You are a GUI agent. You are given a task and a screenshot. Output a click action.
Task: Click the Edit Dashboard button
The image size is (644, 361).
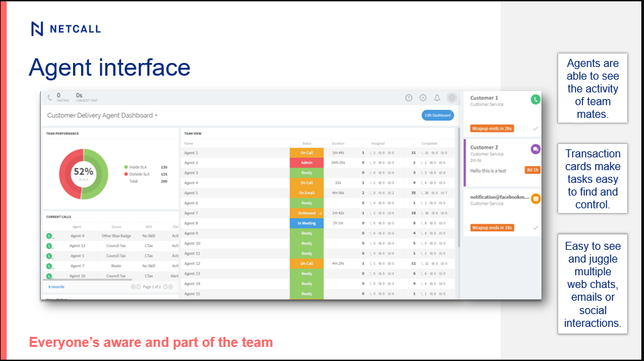438,115
